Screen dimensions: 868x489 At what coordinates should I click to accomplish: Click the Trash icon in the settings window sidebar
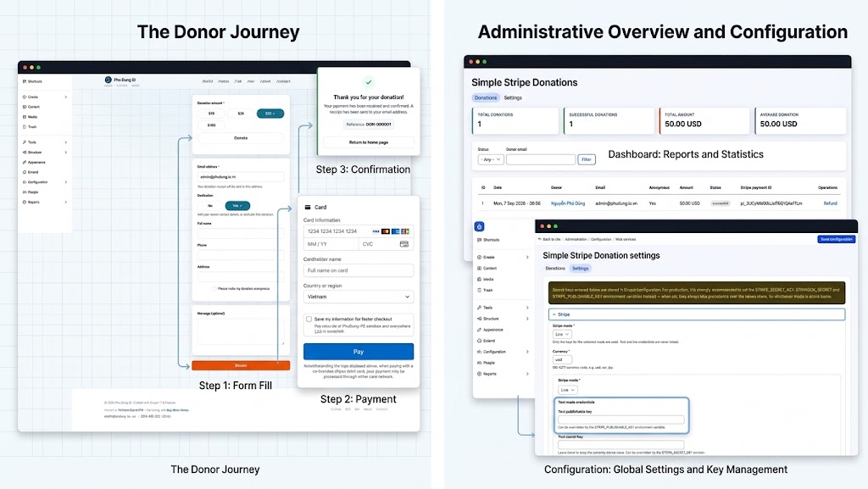point(480,290)
